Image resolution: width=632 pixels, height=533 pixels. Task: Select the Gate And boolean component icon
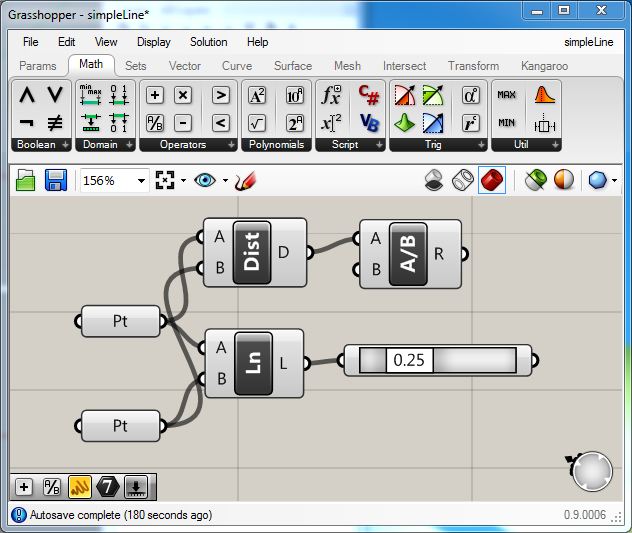27,95
